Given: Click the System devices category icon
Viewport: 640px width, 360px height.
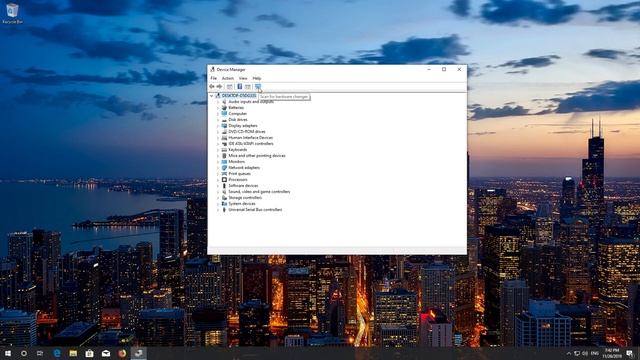Looking at the screenshot, I should [x=224, y=204].
